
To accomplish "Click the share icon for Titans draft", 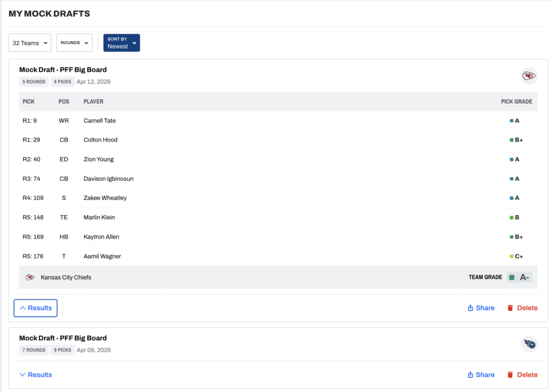I will [470, 375].
